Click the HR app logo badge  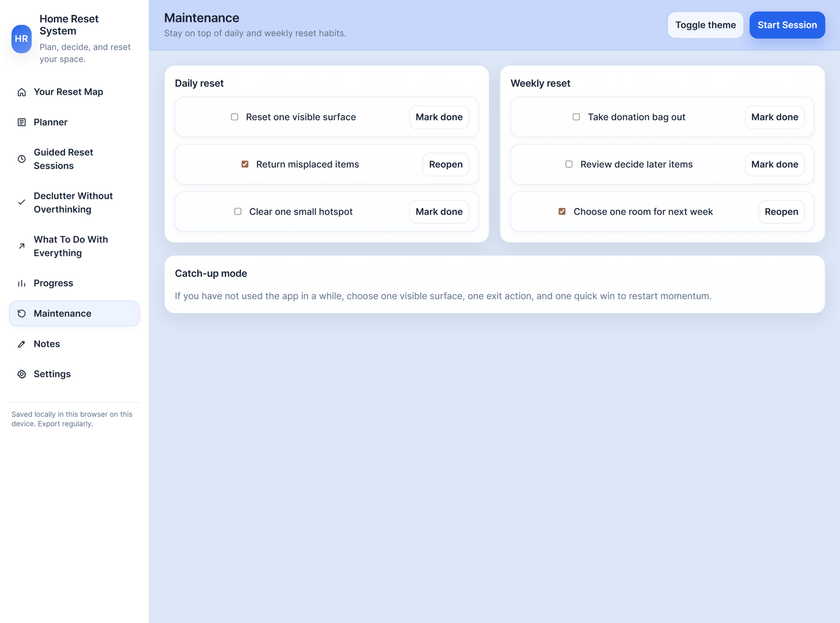point(22,39)
